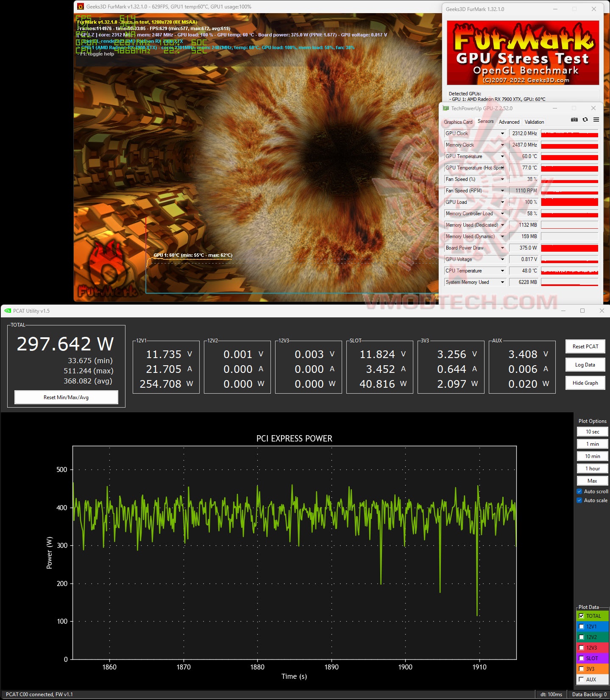Viewport: 610px width, 700px height.
Task: Uncheck TOTAL in Plot Data
Action: point(582,616)
